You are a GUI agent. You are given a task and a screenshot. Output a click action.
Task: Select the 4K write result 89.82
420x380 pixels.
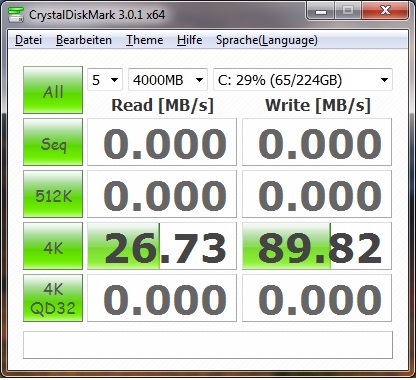click(317, 246)
